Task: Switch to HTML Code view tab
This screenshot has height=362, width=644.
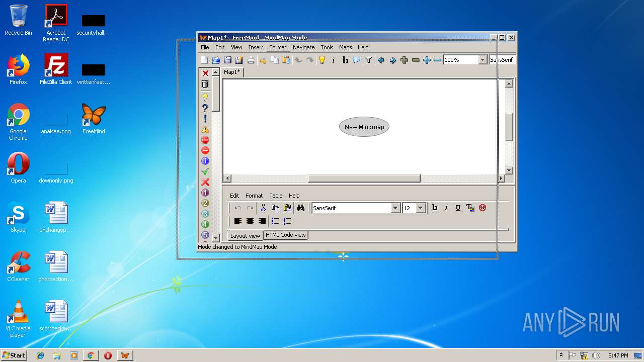Action: [x=285, y=235]
